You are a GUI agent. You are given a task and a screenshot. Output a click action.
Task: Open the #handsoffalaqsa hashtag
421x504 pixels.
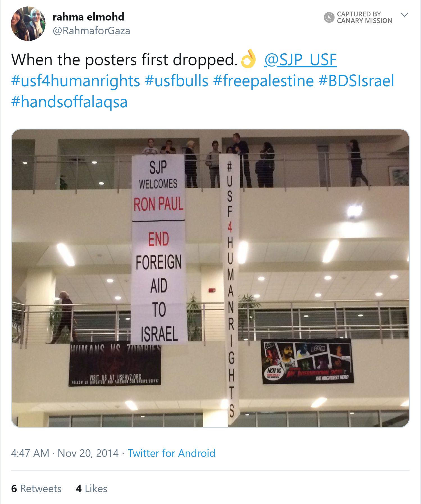[x=69, y=102]
